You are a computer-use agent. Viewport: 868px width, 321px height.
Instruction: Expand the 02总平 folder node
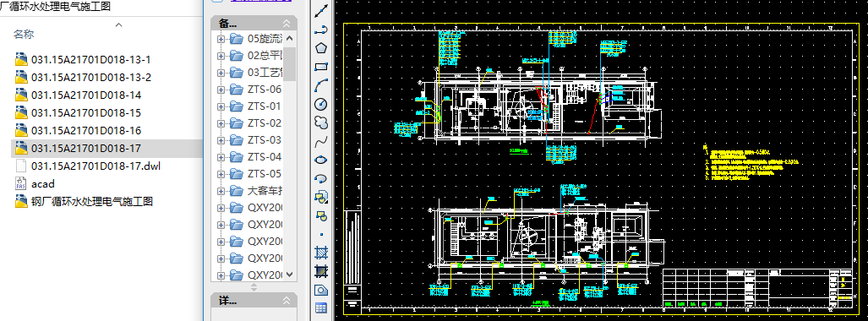pyautogui.click(x=221, y=56)
